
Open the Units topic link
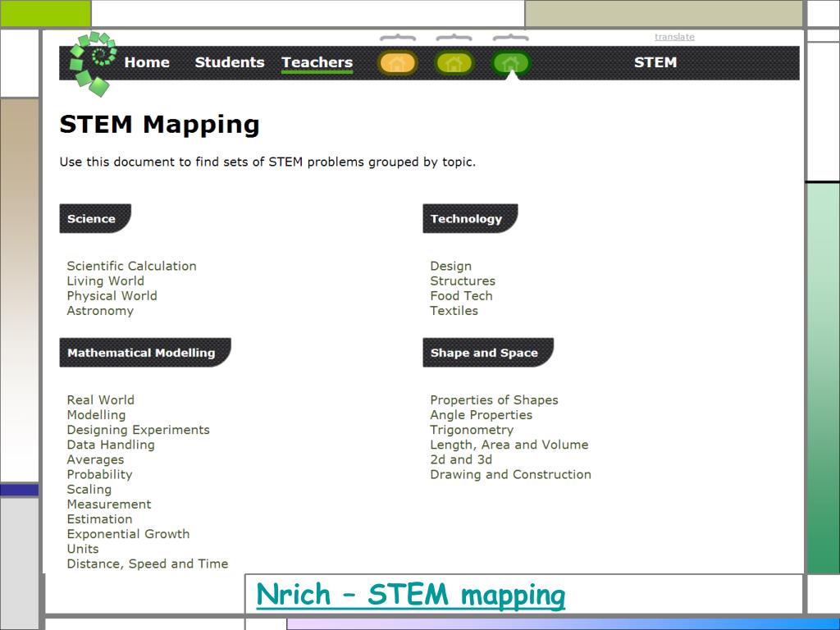click(83, 549)
